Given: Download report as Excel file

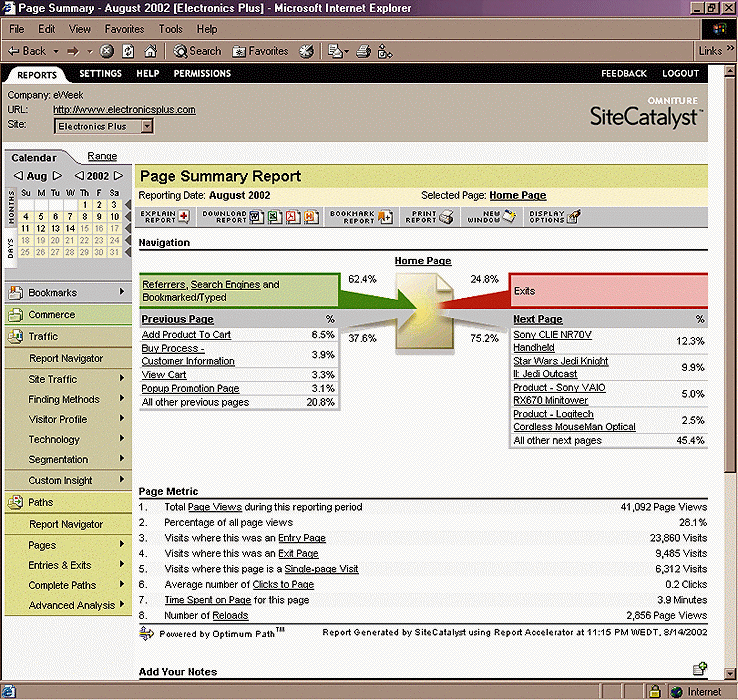Looking at the screenshot, I should tap(275, 217).
